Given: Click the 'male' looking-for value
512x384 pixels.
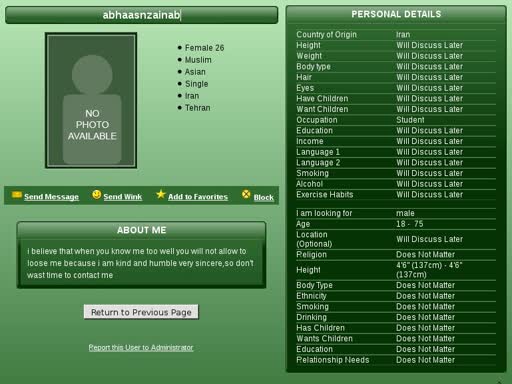Looking at the screenshot, I should pos(405,213).
